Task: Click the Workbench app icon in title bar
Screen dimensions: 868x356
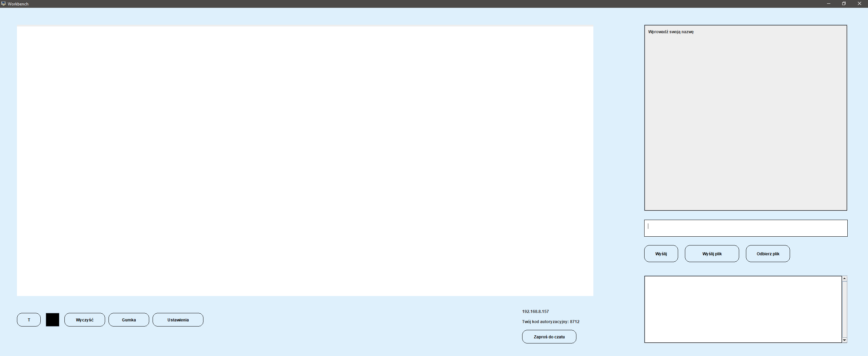Action: click(3, 4)
